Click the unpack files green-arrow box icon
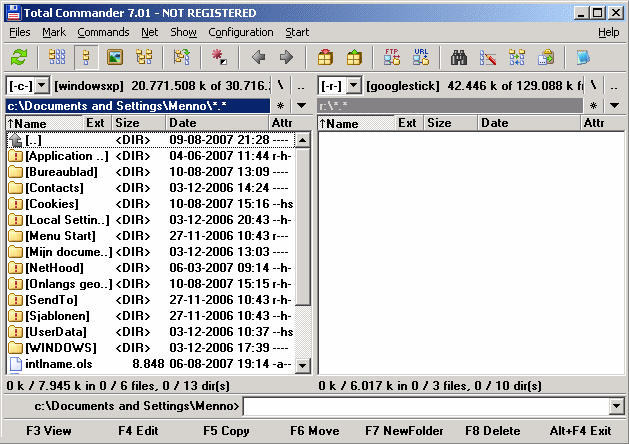This screenshot has width=629, height=444. pos(354,57)
